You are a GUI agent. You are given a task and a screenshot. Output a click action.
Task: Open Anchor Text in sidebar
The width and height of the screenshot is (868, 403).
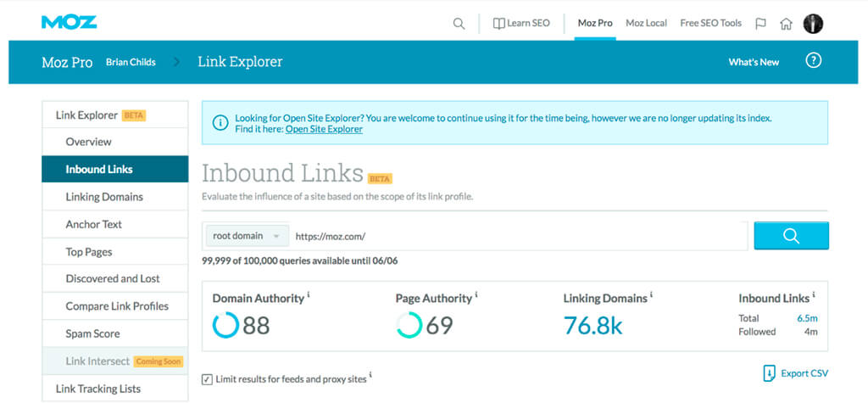[115, 225]
